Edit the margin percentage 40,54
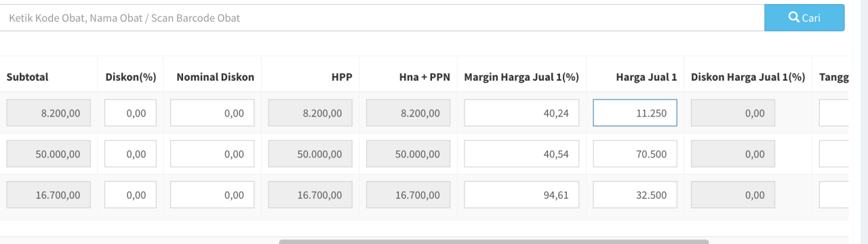The width and height of the screenshot is (868, 244). point(521,154)
